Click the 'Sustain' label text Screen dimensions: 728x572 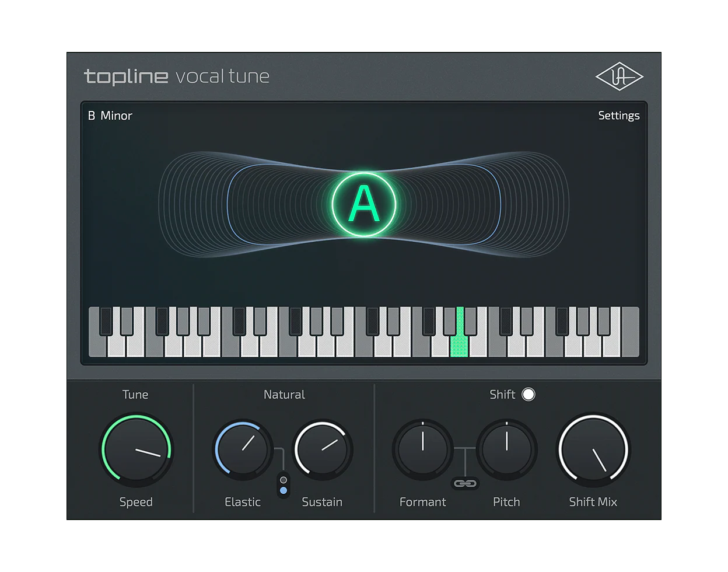[322, 502]
